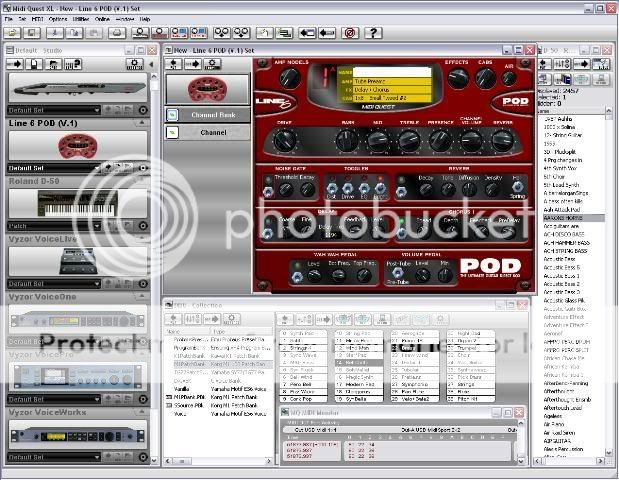Click the Print icon in main toolbar
The width and height of the screenshot is (619, 480).
coord(117,33)
